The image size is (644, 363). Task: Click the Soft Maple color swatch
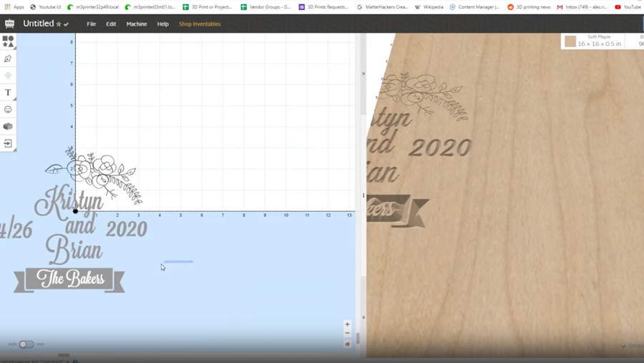(x=570, y=42)
